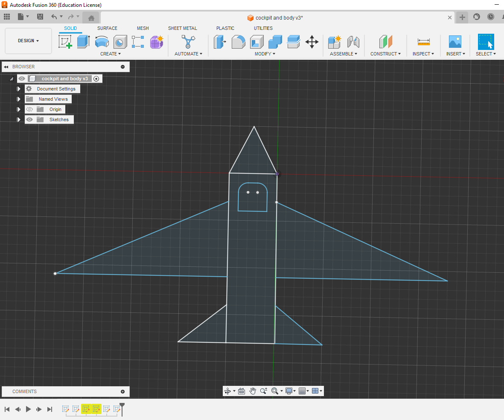The width and height of the screenshot is (504, 420).
Task: Select the Create Sketch tool
Action: point(65,42)
